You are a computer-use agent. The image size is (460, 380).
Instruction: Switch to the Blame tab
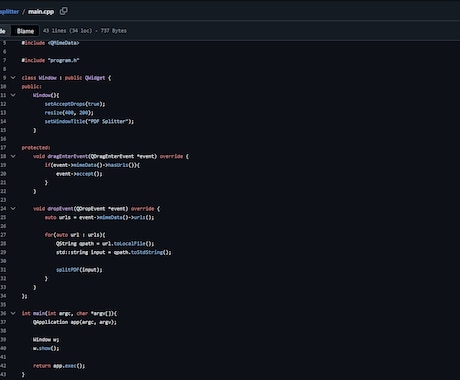(25, 31)
